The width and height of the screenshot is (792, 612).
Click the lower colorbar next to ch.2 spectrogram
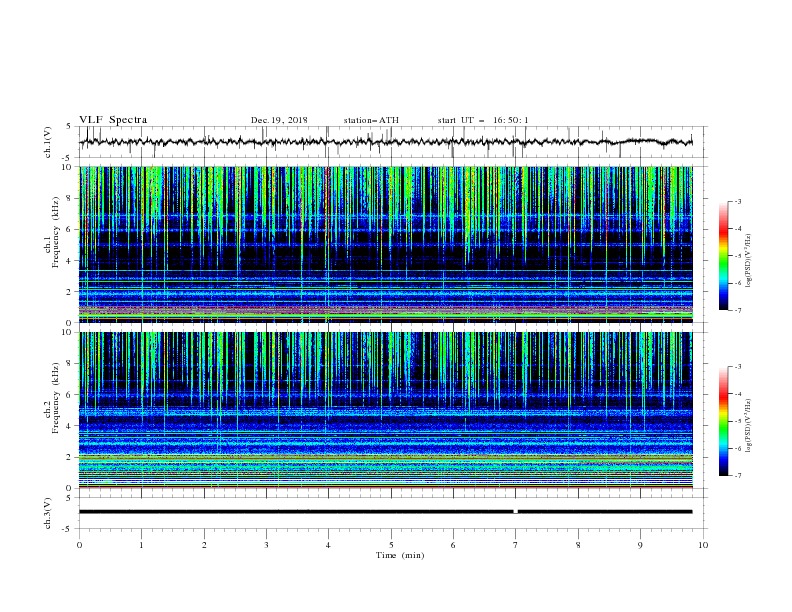pyautogui.click(x=723, y=421)
